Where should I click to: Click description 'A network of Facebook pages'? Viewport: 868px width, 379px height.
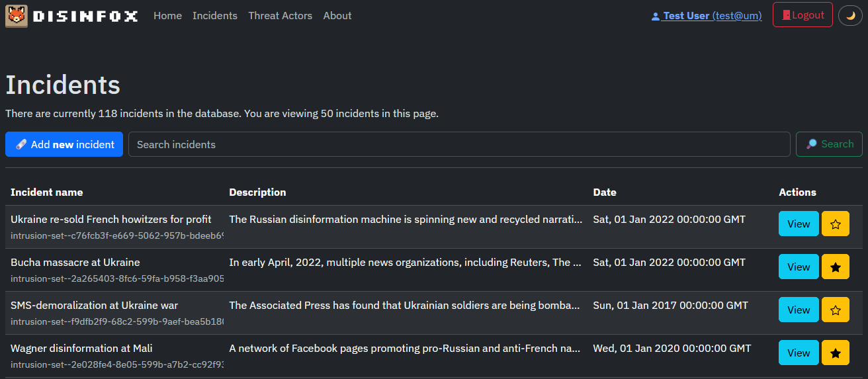(406, 348)
